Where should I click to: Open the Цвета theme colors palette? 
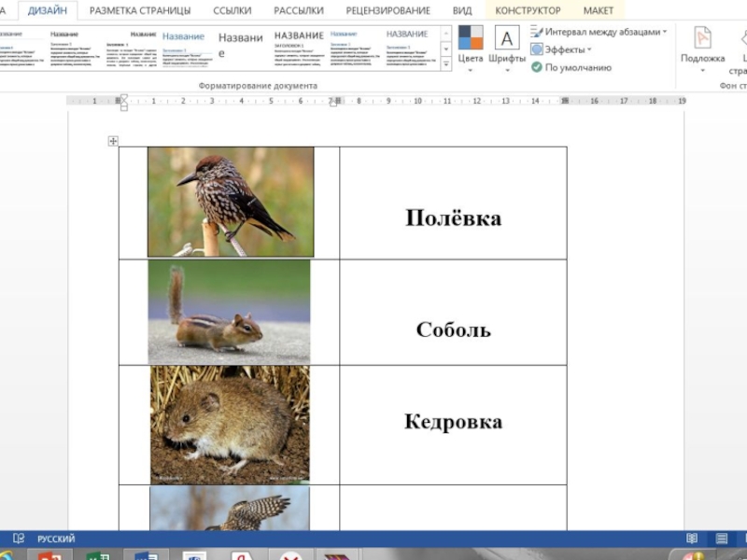click(x=471, y=45)
